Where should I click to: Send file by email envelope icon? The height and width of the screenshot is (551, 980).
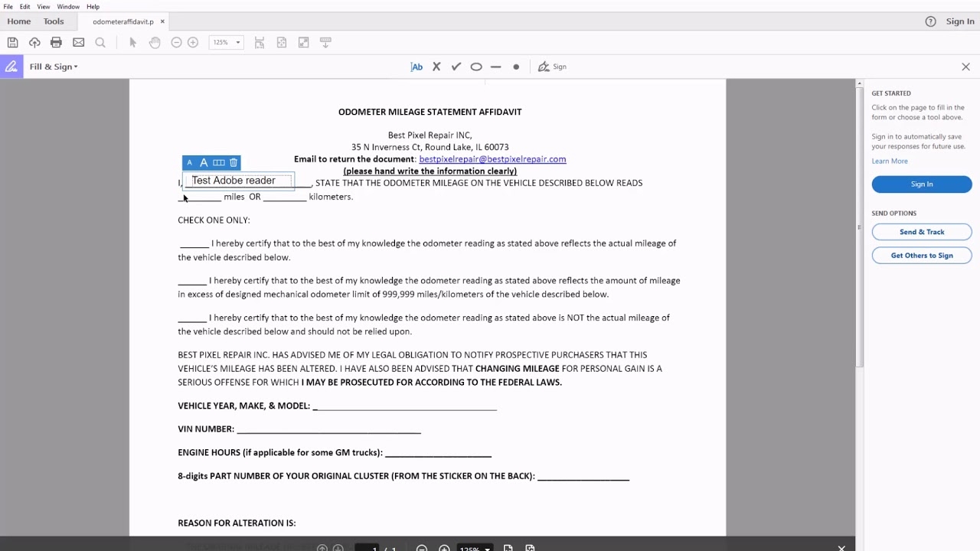[78, 42]
